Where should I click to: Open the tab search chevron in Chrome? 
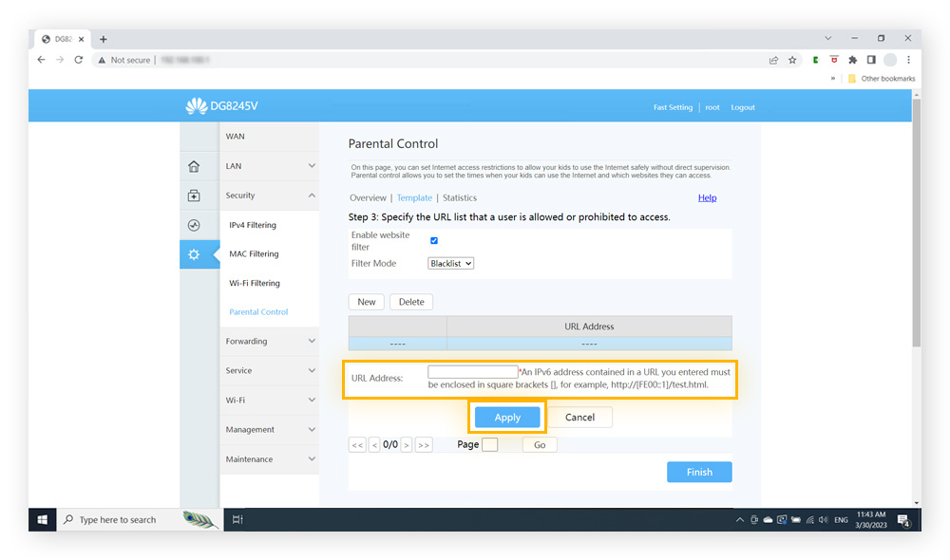click(827, 38)
